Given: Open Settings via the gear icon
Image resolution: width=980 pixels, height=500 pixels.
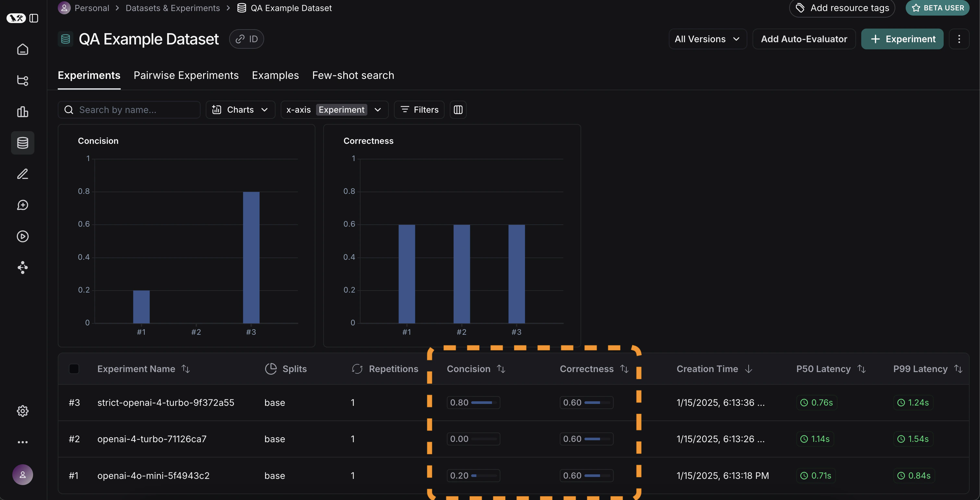Looking at the screenshot, I should point(22,411).
